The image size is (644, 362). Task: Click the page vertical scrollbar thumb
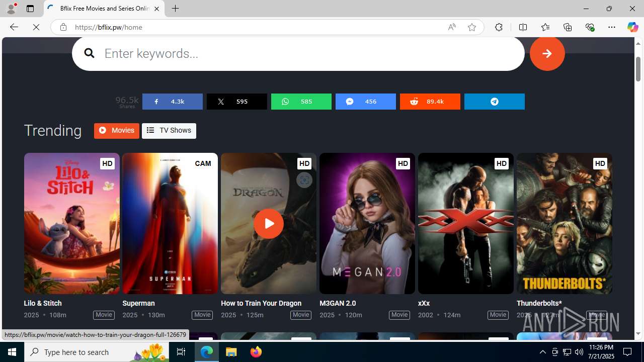click(638, 69)
